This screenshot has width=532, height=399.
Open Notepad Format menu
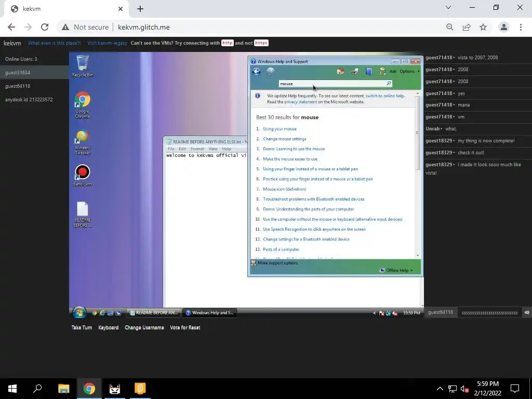pyautogui.click(x=197, y=149)
